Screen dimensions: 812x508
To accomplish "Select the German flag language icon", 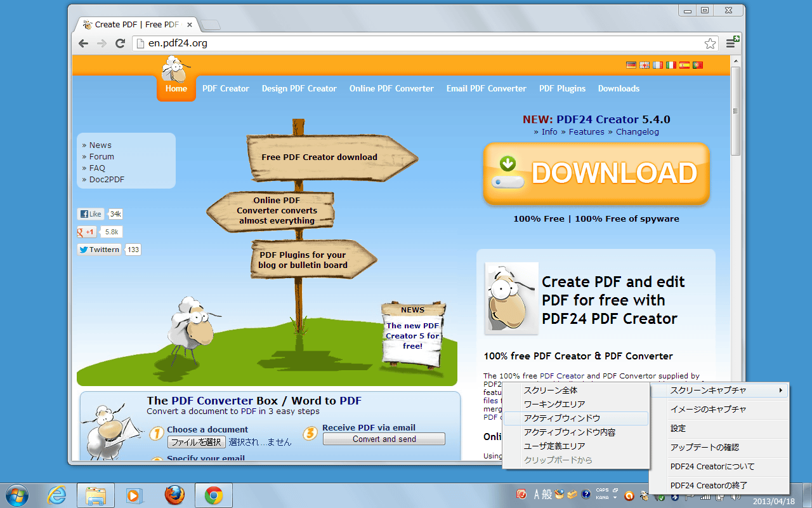I will coord(631,65).
